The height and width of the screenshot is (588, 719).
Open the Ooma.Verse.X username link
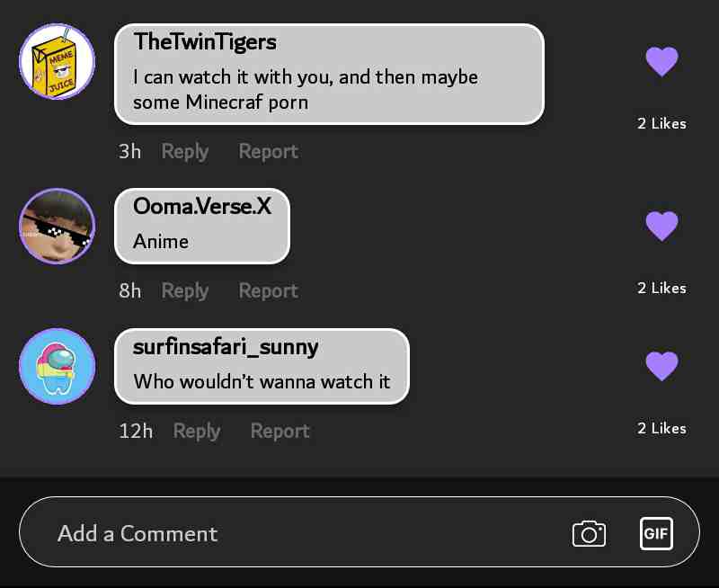pyautogui.click(x=202, y=207)
